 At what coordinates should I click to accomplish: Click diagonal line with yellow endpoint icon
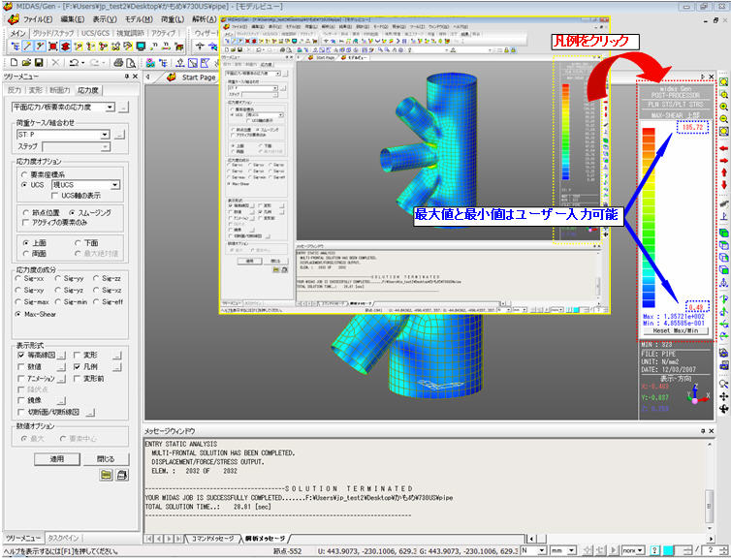27,47
